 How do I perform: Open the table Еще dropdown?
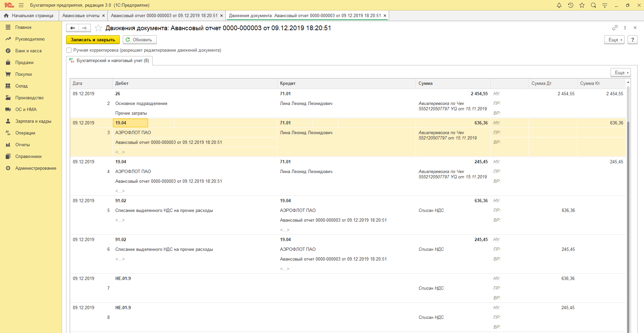tap(621, 73)
